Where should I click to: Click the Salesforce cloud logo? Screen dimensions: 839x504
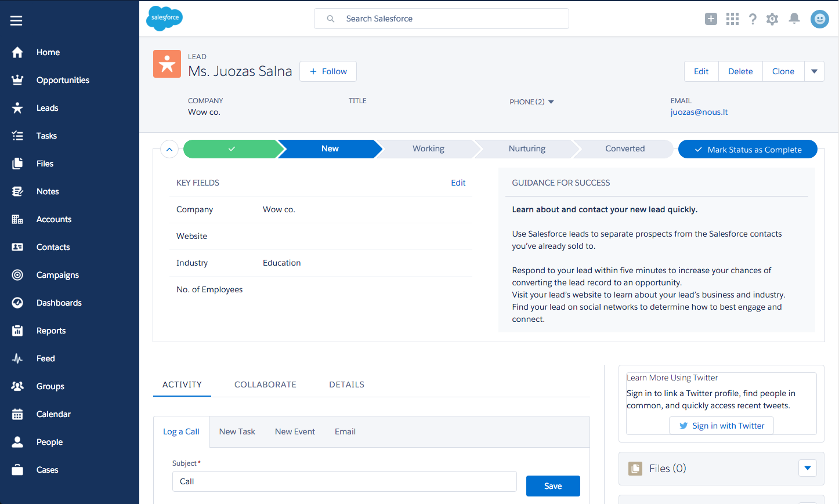pyautogui.click(x=165, y=18)
